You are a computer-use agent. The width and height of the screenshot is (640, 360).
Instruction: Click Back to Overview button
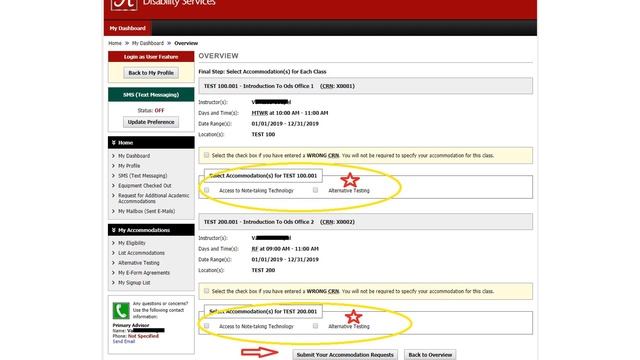coord(430,355)
